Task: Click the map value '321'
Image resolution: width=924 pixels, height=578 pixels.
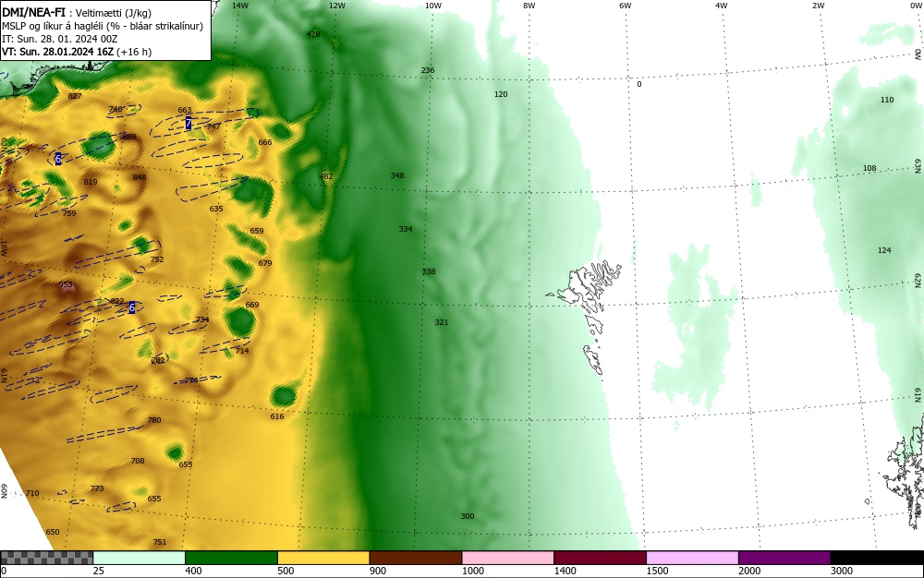Action: pyautogui.click(x=442, y=322)
